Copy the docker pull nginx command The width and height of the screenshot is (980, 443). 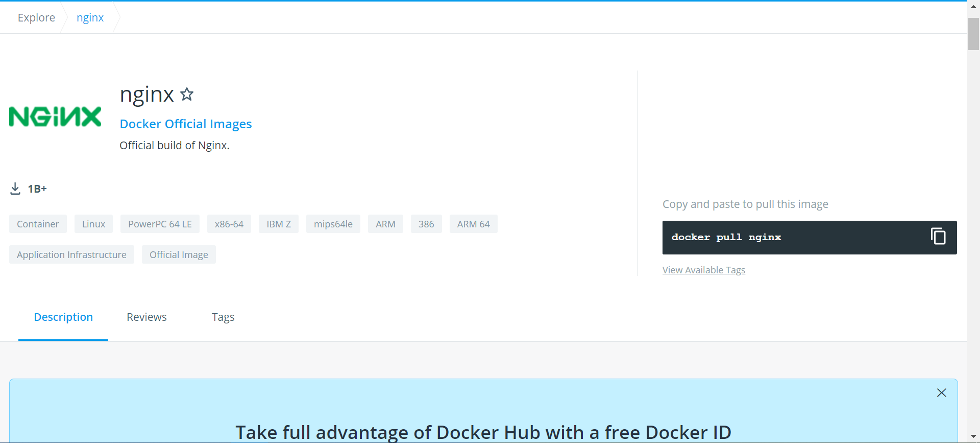tap(938, 237)
